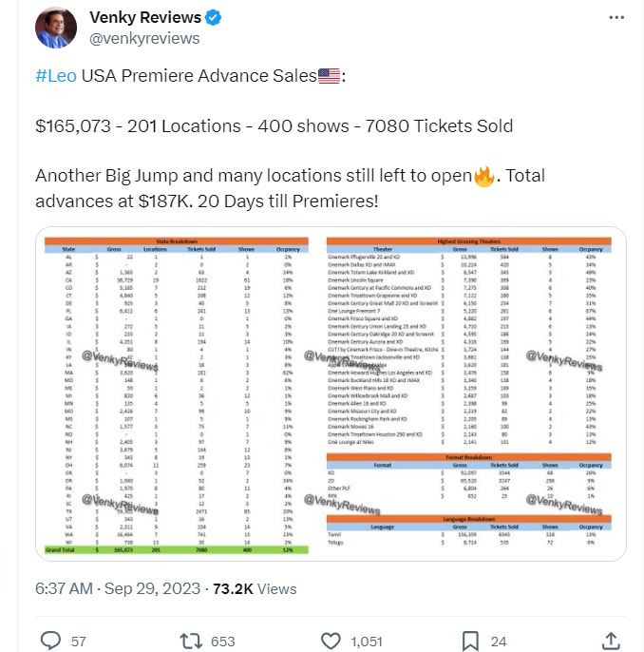Bookmark this tweet with the bookmark icon
Screen dimensions: 644x652
coord(469,641)
